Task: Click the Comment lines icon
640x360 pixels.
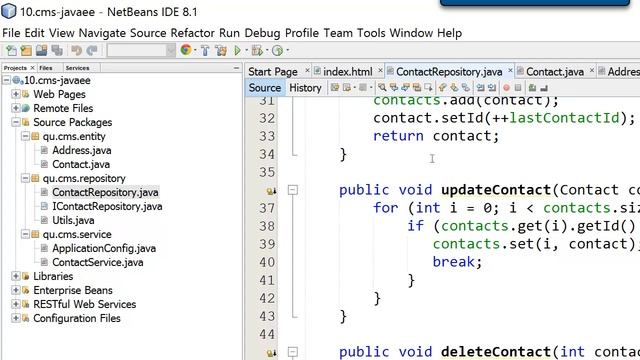Action: (532, 87)
